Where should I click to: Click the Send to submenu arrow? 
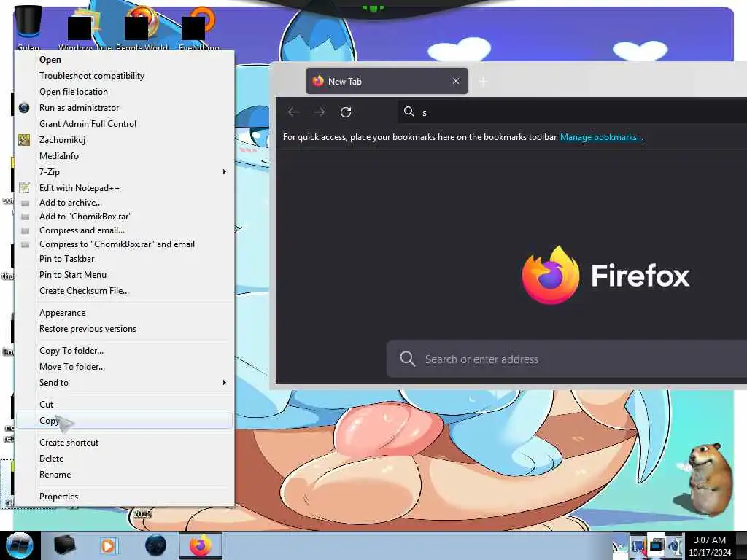click(x=225, y=382)
